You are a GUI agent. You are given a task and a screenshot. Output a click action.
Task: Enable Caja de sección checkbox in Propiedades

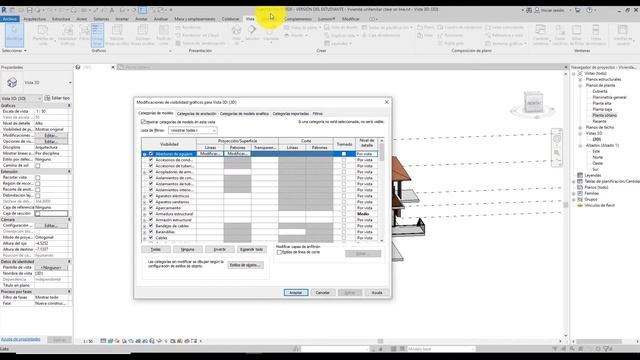pyautogui.click(x=38, y=213)
